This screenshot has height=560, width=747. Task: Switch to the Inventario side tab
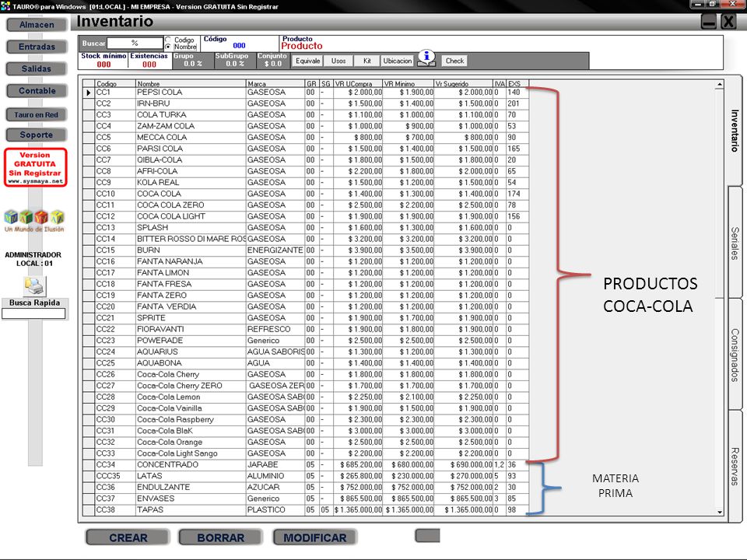click(735, 131)
